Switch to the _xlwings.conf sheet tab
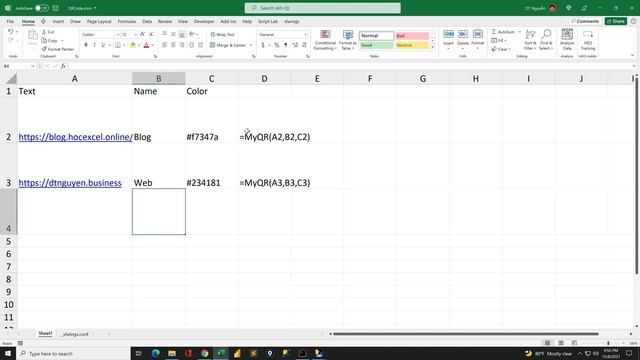Screen dimensions: 640x360 [x=75, y=334]
